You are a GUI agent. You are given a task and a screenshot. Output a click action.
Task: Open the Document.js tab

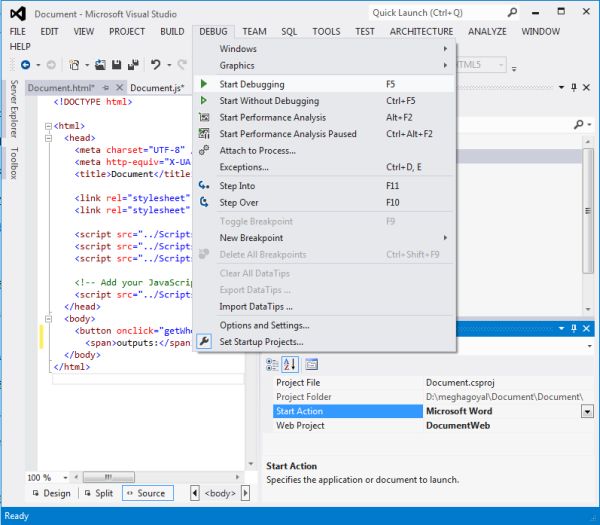click(x=155, y=88)
